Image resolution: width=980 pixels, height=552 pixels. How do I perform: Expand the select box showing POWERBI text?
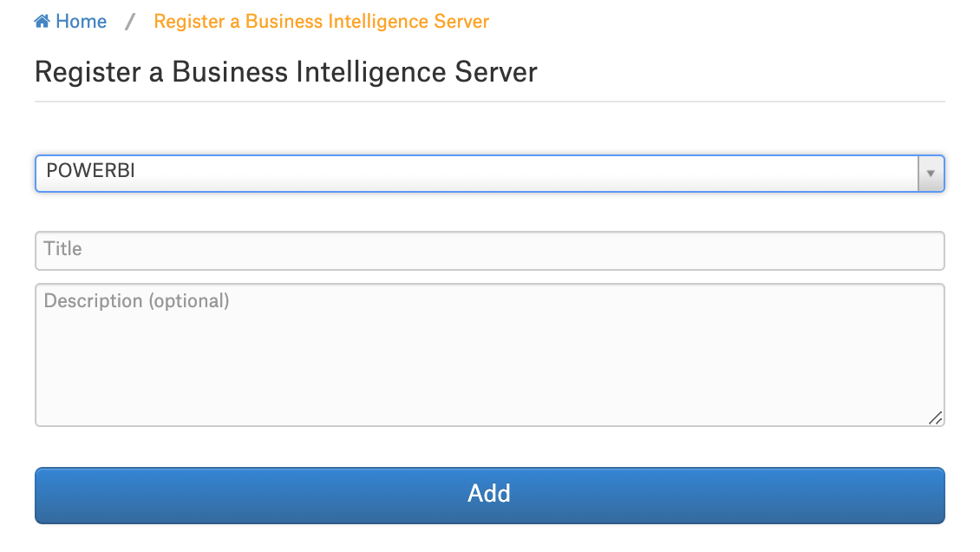489,174
